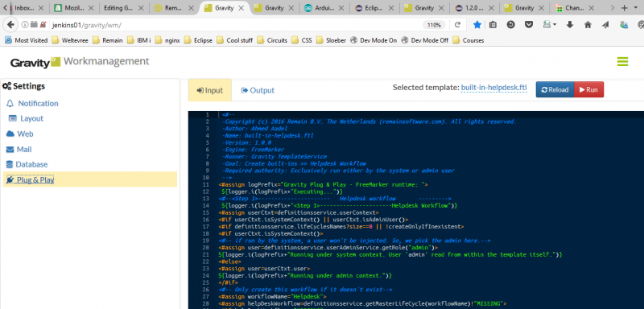Image resolution: width=644 pixels, height=309 pixels.
Task: Switch to the Inbox browser tab
Action: click(x=25, y=8)
